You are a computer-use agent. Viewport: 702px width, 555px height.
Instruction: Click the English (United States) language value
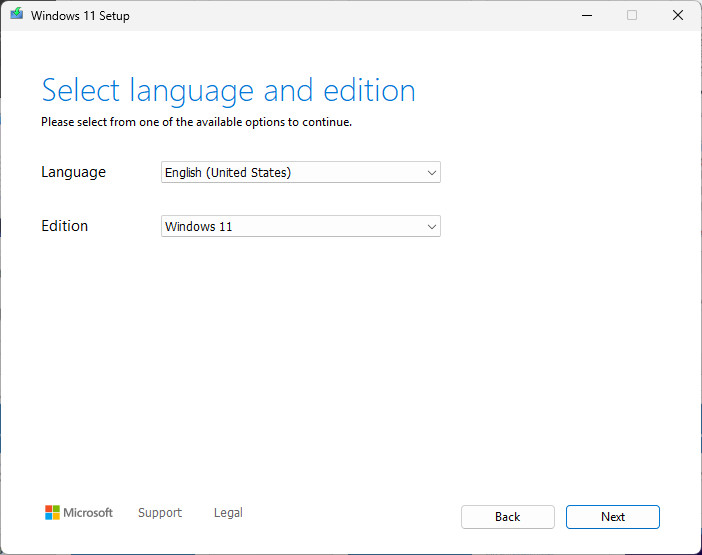click(x=228, y=173)
